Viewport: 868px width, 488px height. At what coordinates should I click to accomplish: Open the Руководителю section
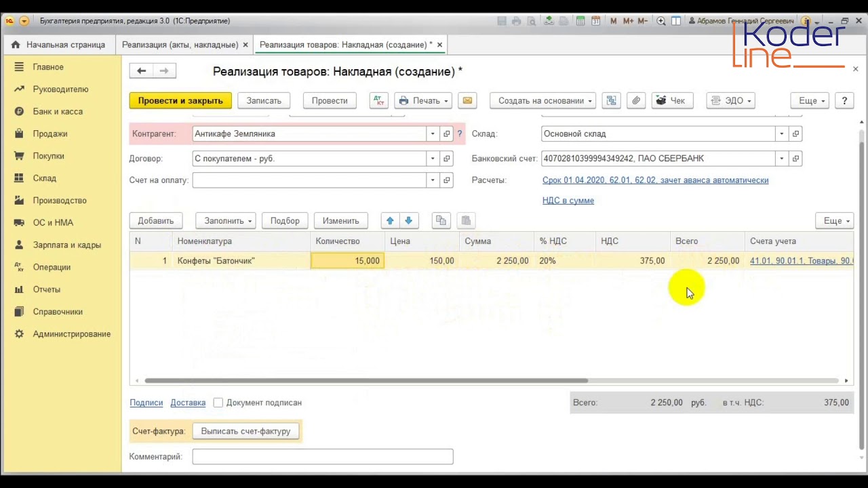tap(60, 89)
